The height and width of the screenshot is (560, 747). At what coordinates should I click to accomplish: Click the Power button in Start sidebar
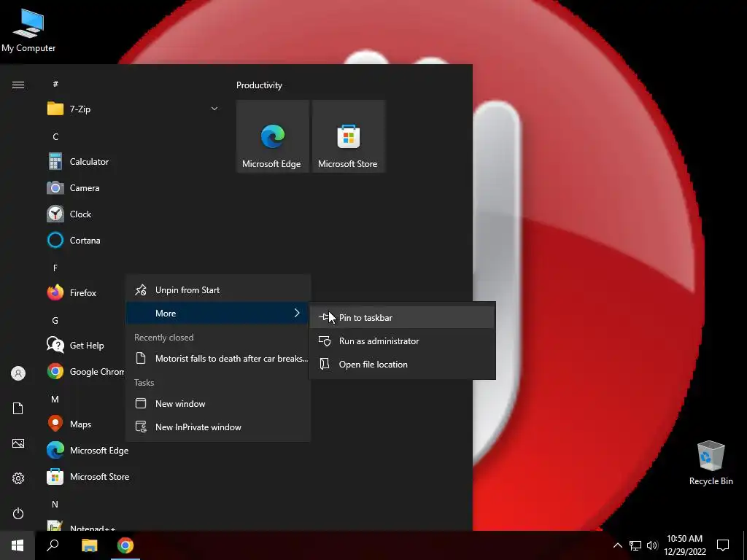point(18,513)
